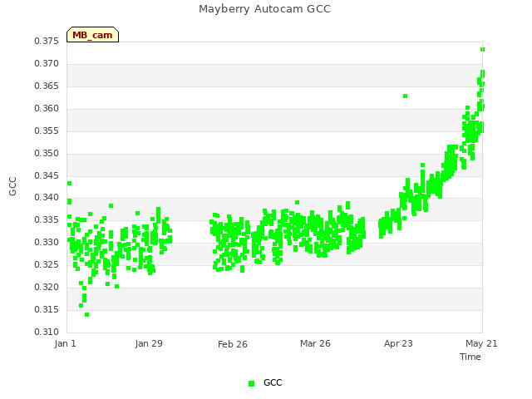Click the GCC legend text label
Viewport: 532px width, 399px height.
pyautogui.click(x=273, y=382)
